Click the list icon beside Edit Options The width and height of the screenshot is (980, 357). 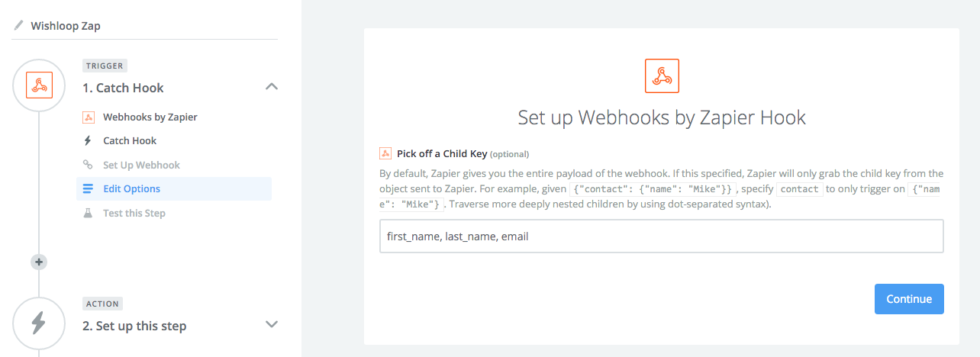coord(88,188)
